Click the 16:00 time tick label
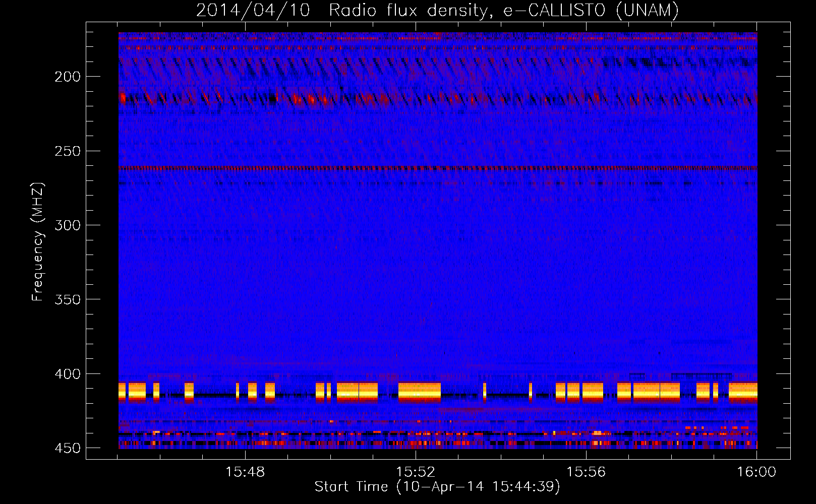816x504 pixels. coord(756,472)
